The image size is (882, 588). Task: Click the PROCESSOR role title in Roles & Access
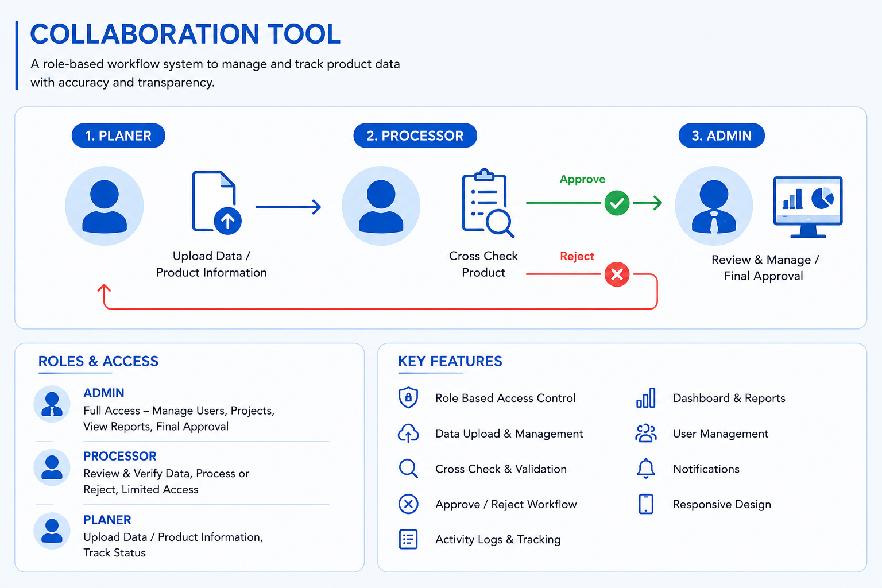point(120,456)
